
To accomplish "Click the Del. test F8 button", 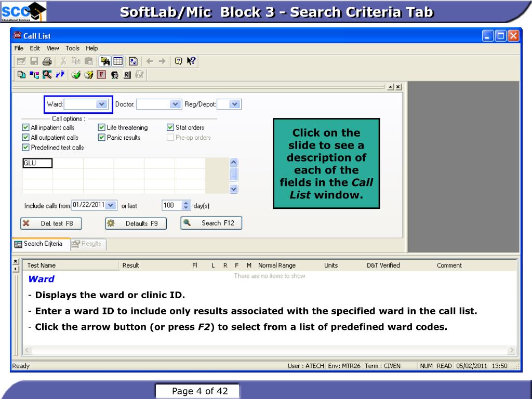I will [x=51, y=223].
